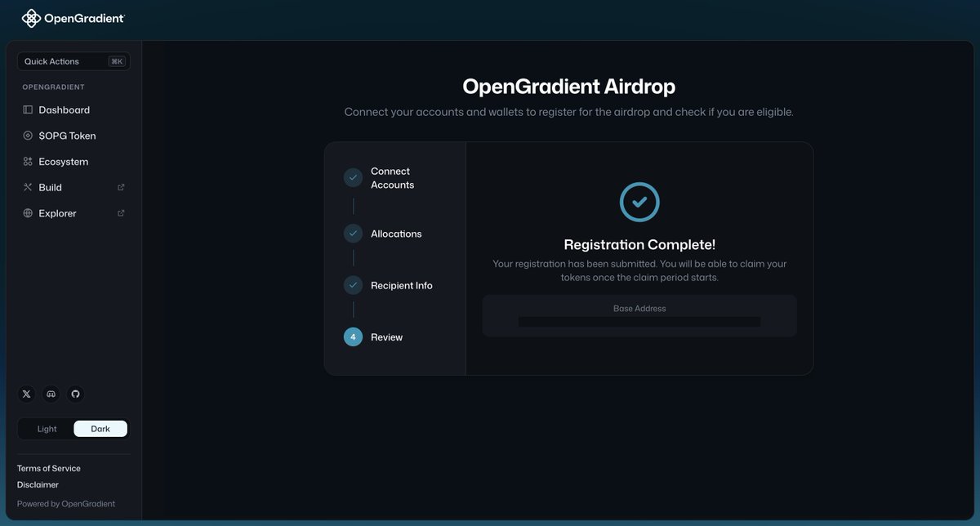Image resolution: width=980 pixels, height=526 pixels.
Task: Select the Allocations completed step
Action: [353, 233]
